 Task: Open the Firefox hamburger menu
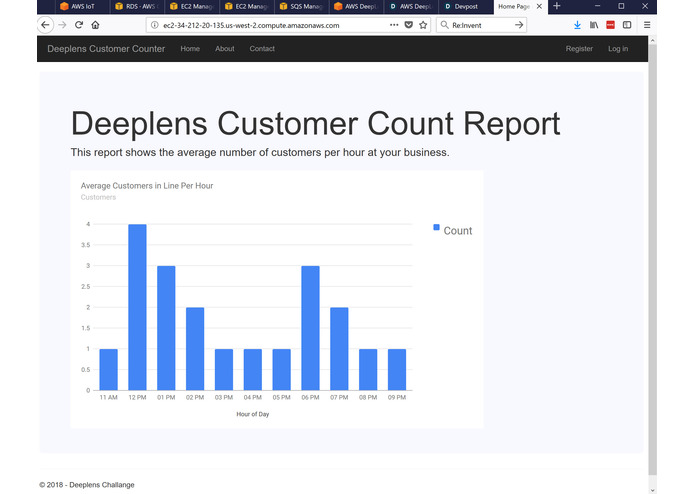(647, 25)
